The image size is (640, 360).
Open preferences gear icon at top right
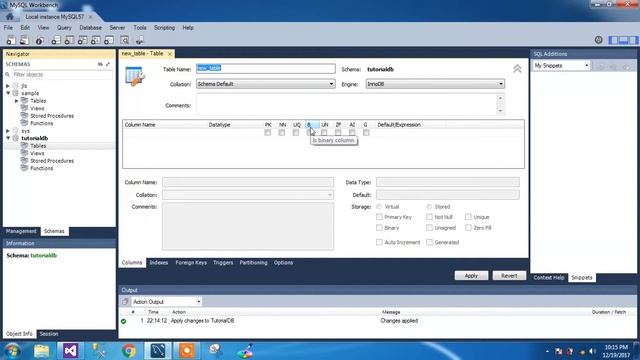pyautogui.click(x=598, y=40)
